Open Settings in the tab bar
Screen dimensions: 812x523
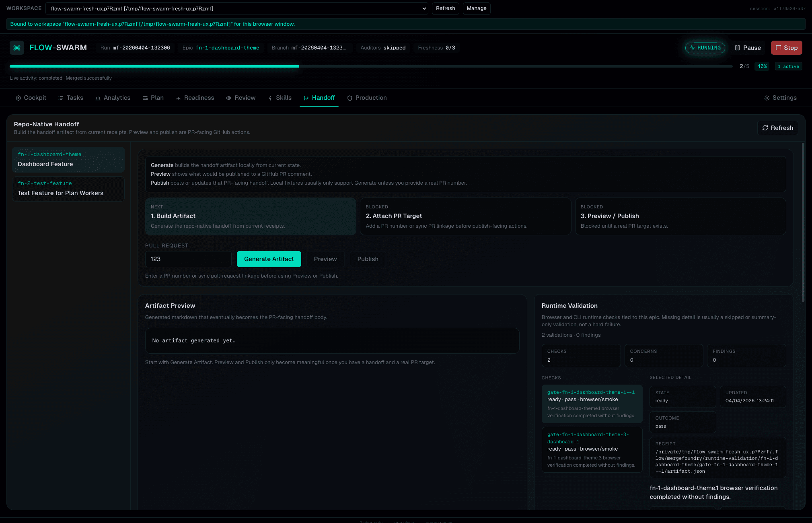(x=780, y=98)
